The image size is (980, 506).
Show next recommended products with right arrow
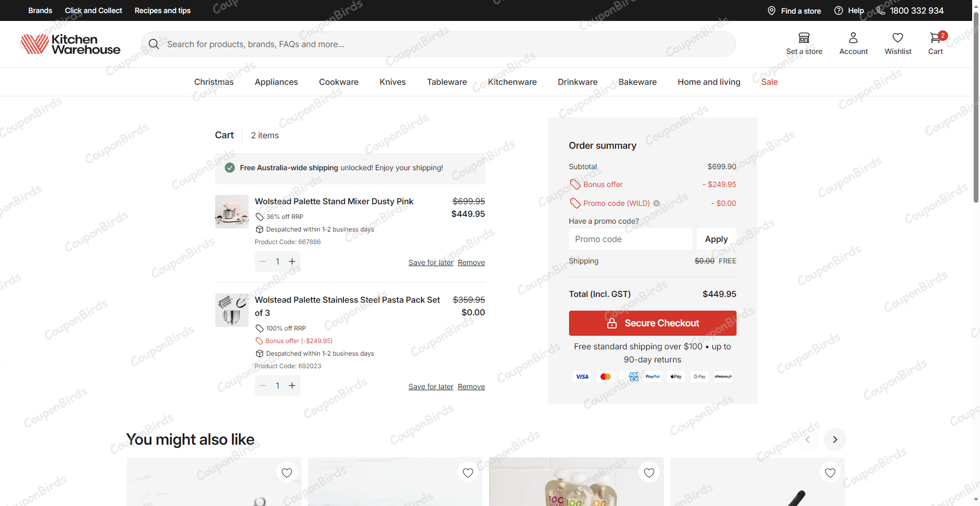(x=834, y=439)
